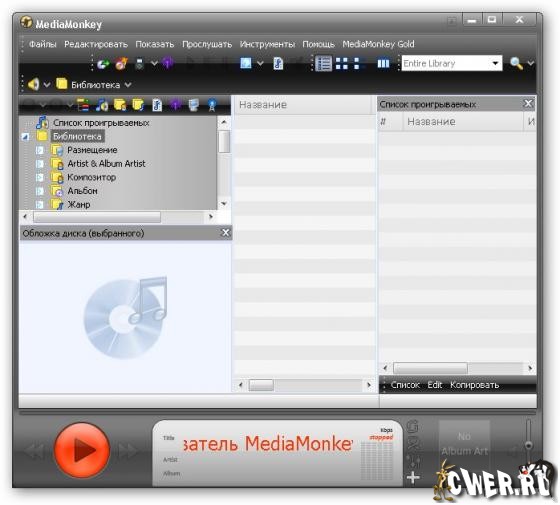Adjust the volume slider knob

click(528, 445)
